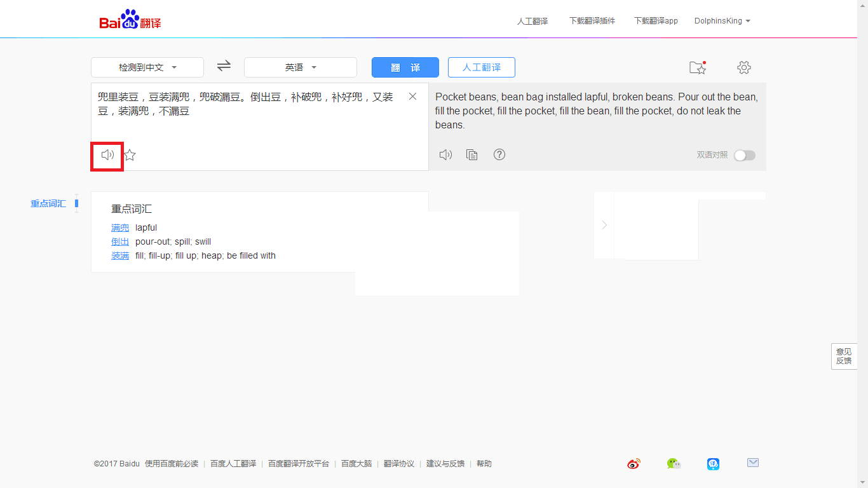Open 百度人工翻译 footer link
This screenshot has width=868, height=488.
tap(233, 464)
